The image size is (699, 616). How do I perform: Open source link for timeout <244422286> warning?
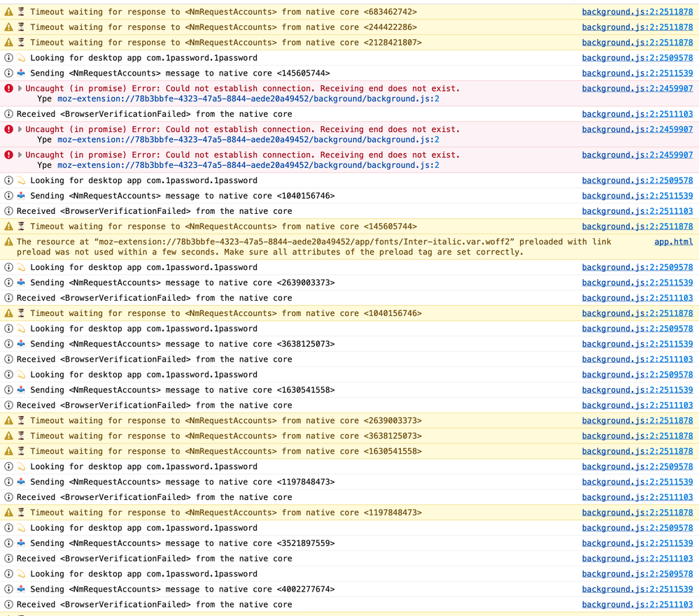click(x=637, y=27)
